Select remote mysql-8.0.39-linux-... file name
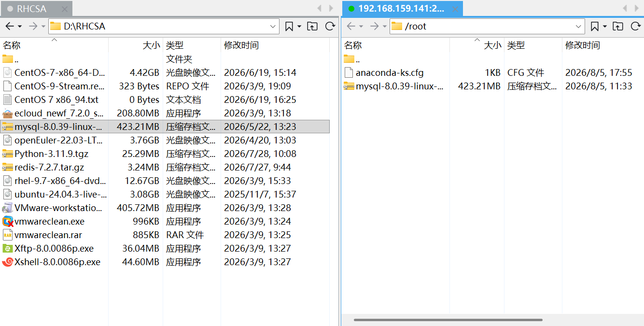Screen dimensions: 644x326 point(400,86)
